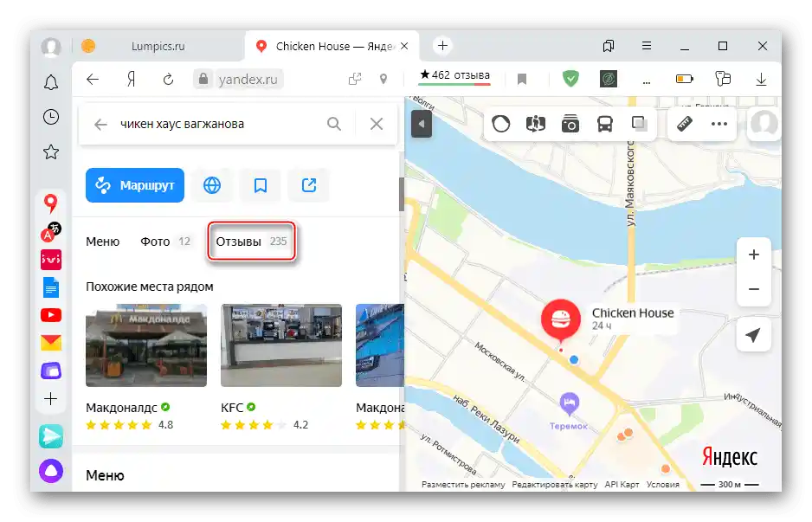
Task: Add new app to sidebar
Action: point(51,399)
